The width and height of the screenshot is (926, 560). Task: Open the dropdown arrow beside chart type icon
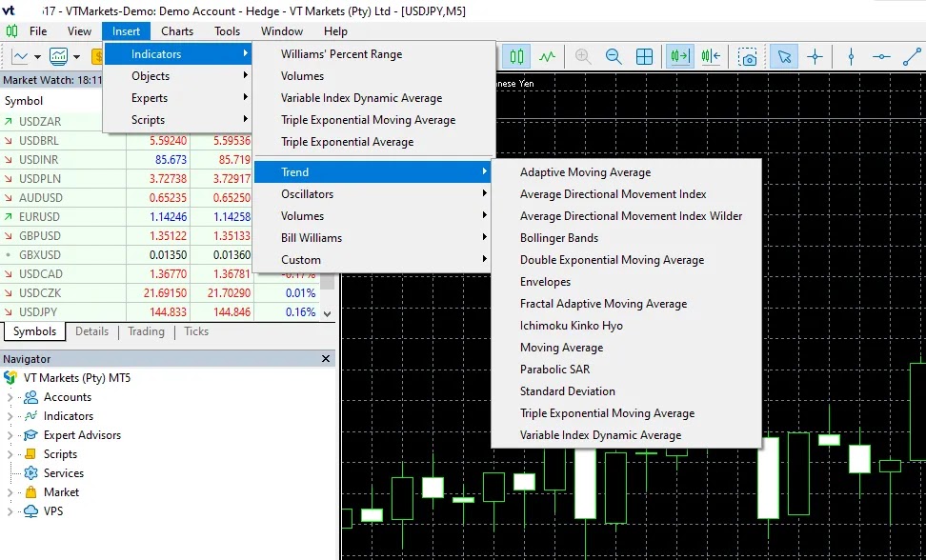coord(38,57)
